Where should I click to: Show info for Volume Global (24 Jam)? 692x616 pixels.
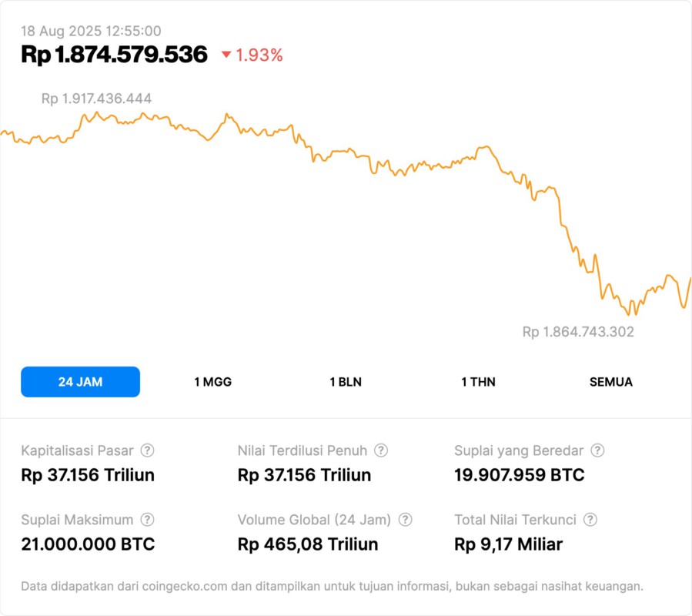coord(406,520)
